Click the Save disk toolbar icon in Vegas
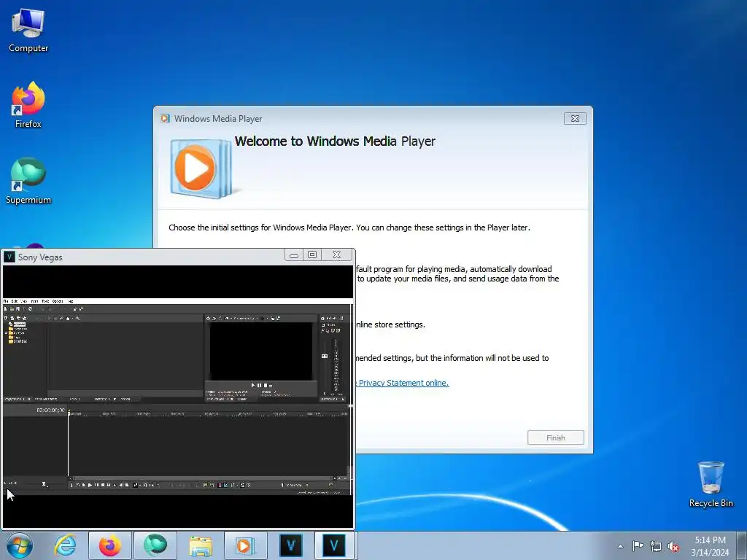 coord(18,309)
